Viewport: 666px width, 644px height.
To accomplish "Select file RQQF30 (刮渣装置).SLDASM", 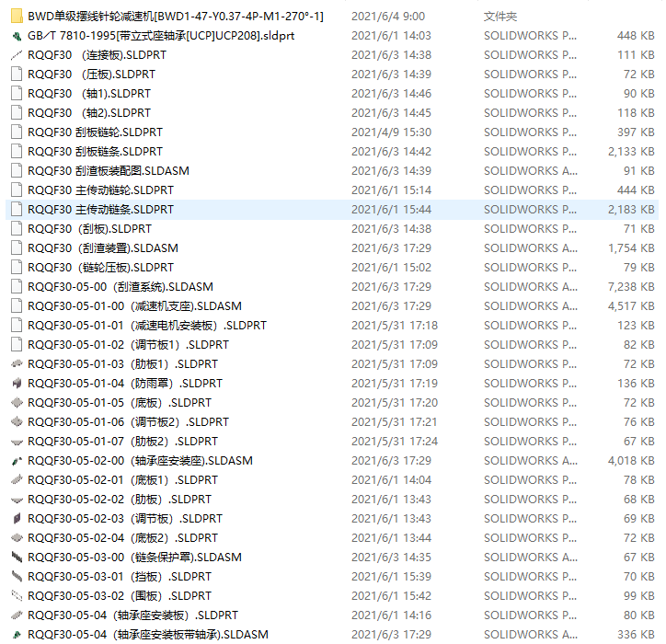I will point(103,248).
